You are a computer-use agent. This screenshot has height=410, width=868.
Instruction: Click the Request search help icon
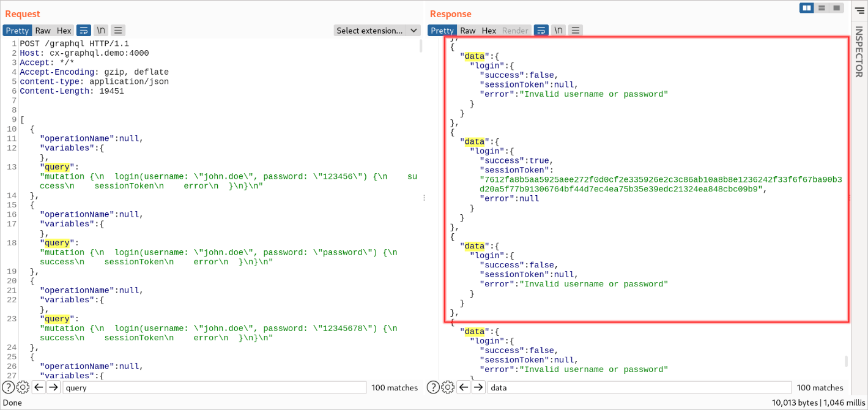[x=8, y=387]
